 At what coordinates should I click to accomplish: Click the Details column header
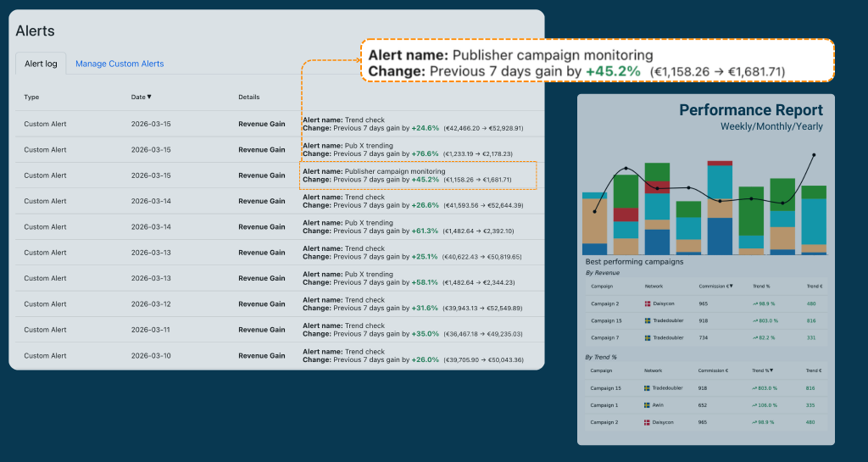249,97
